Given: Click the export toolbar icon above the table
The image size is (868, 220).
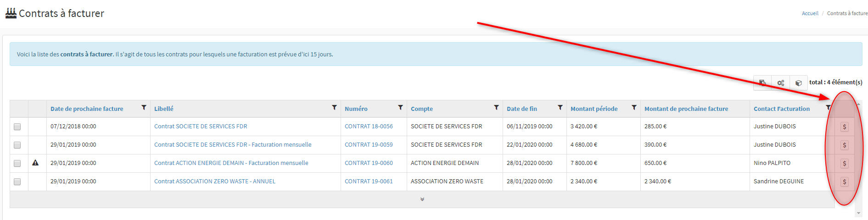Looking at the screenshot, I should click(x=762, y=82).
